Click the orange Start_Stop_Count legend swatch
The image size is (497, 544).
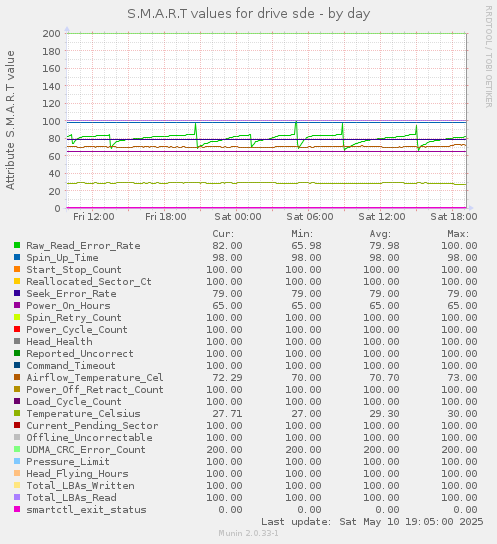[x=17, y=269]
